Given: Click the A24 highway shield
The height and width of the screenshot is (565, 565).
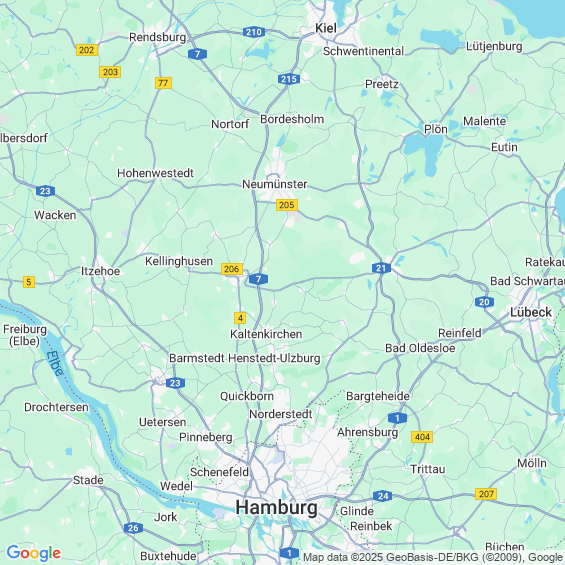Looking at the screenshot, I should 383,496.
